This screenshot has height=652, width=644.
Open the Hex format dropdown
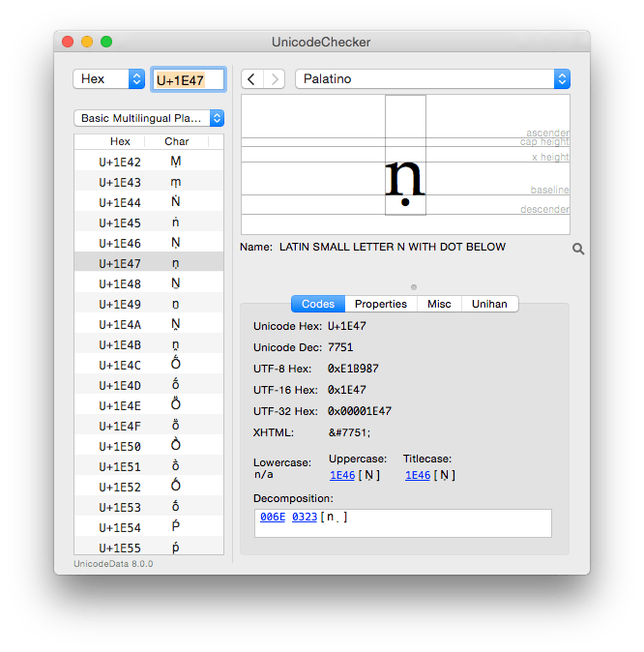coord(108,79)
